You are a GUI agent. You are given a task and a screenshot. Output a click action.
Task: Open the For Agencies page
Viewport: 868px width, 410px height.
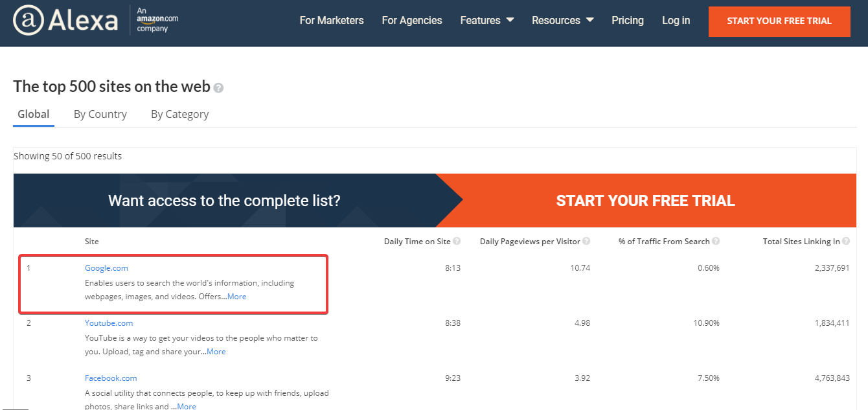coord(412,20)
